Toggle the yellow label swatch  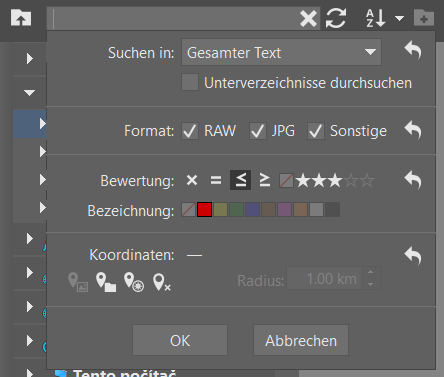(x=220, y=210)
